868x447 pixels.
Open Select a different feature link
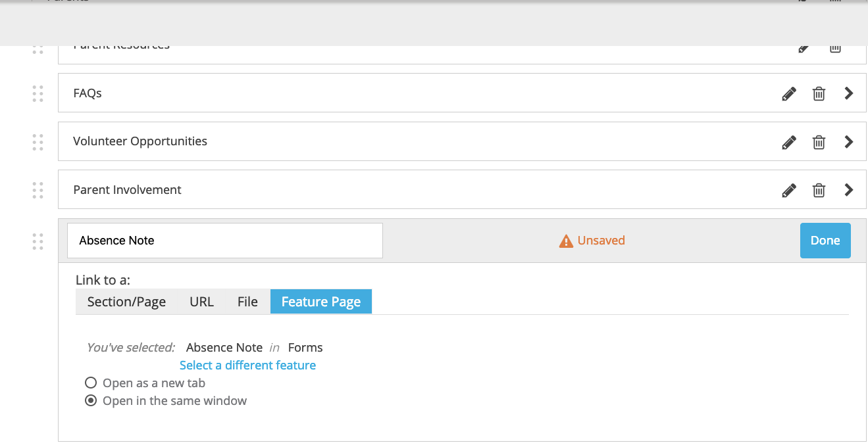[x=247, y=365]
